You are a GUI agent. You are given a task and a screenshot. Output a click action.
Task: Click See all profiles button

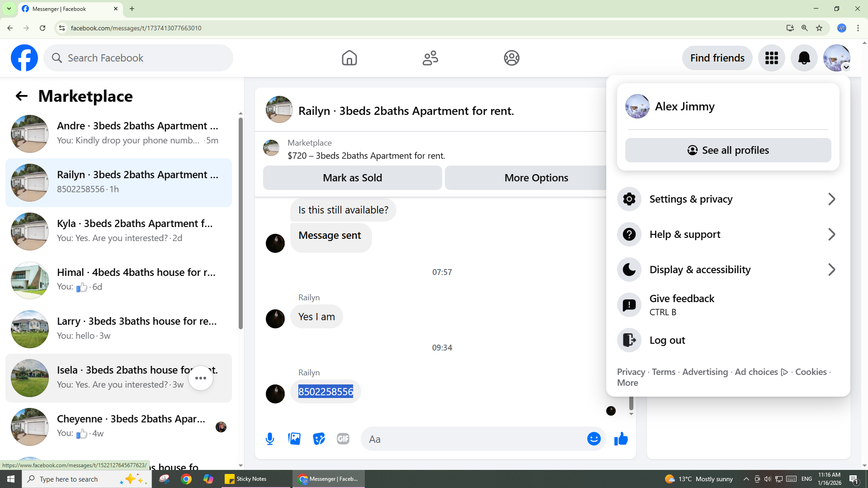click(x=728, y=150)
